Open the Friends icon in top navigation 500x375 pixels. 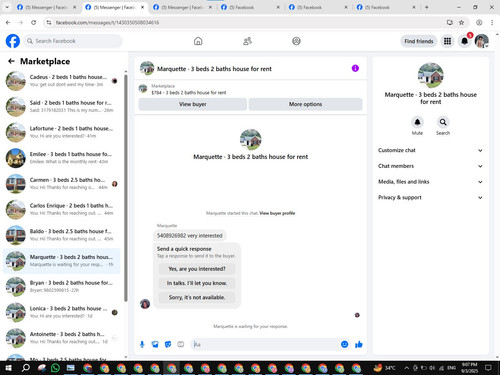point(247,41)
